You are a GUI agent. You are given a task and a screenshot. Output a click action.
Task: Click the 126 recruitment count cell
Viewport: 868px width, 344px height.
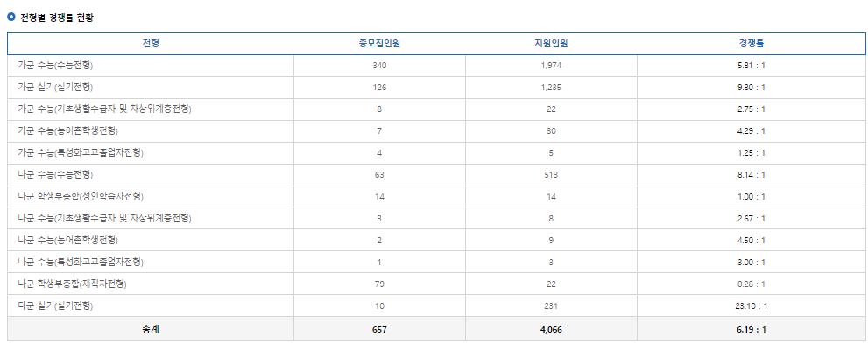pyautogui.click(x=379, y=88)
